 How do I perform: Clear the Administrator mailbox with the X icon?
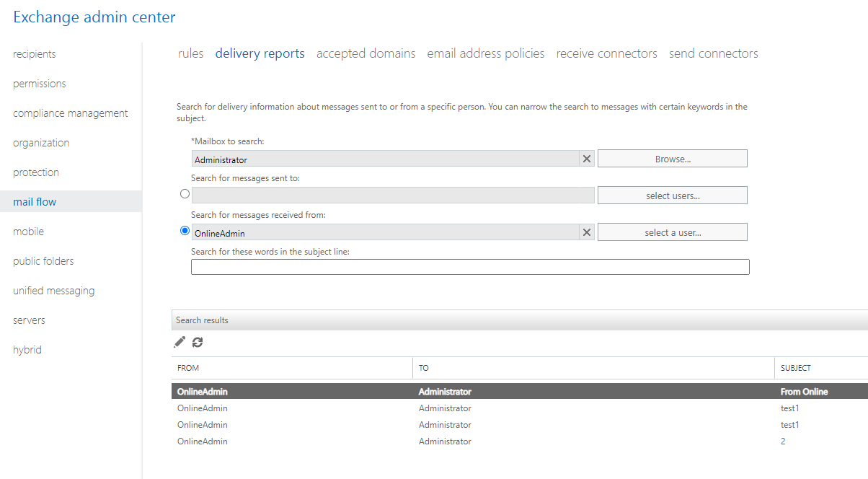[x=587, y=159]
